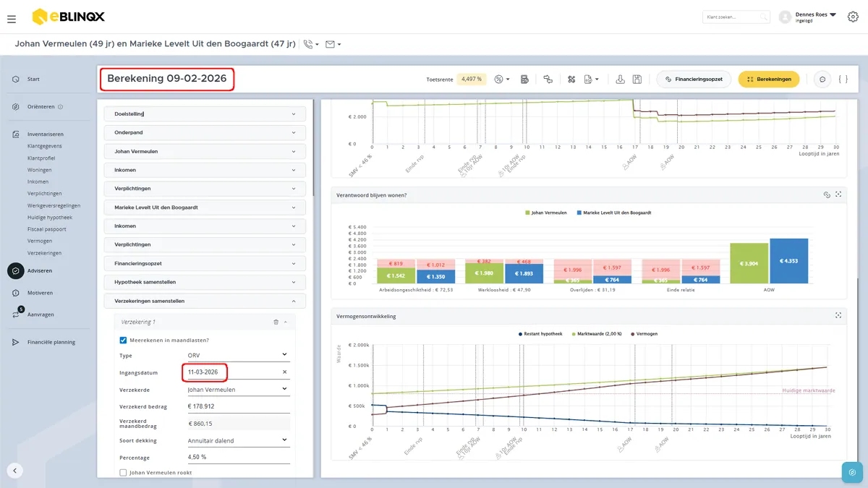Click the link icon on Verantwoord blijven wonen
Viewport: 868px width, 488px height.
[x=827, y=194]
